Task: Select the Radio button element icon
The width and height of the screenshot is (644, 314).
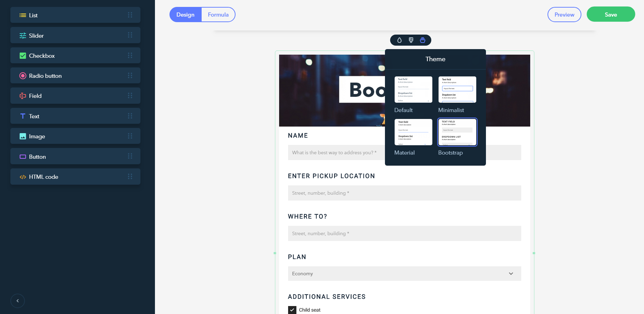Action: point(23,76)
